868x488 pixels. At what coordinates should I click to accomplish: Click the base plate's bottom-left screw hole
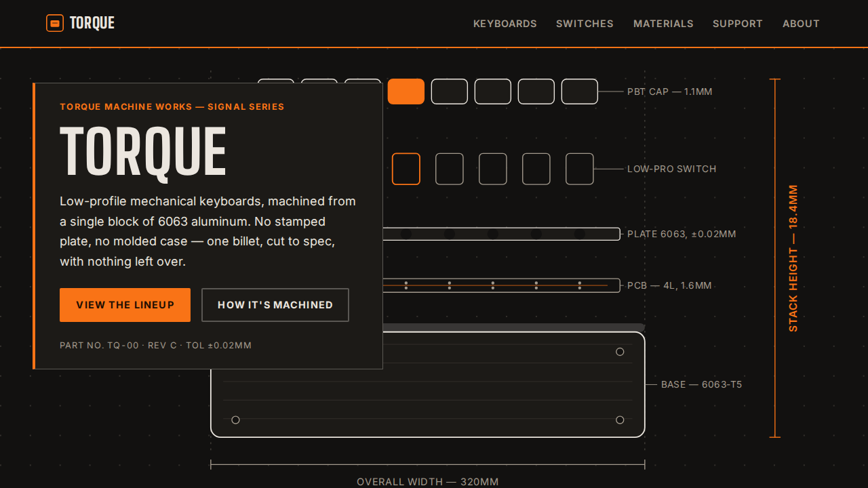click(x=235, y=420)
